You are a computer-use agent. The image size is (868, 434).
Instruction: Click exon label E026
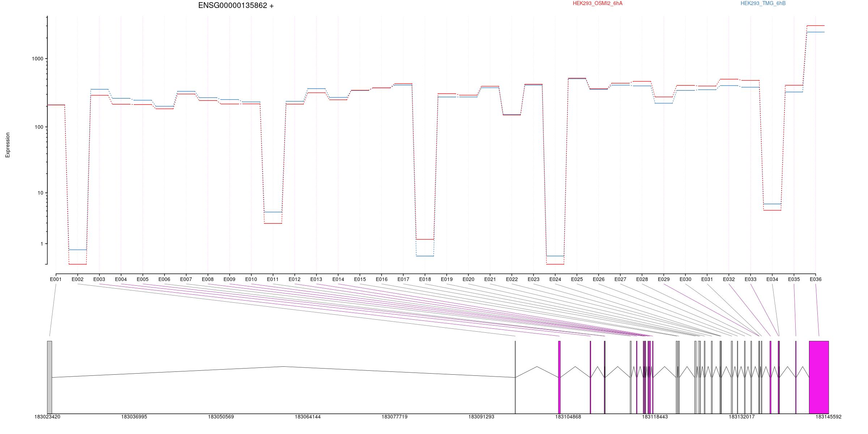[599, 279]
